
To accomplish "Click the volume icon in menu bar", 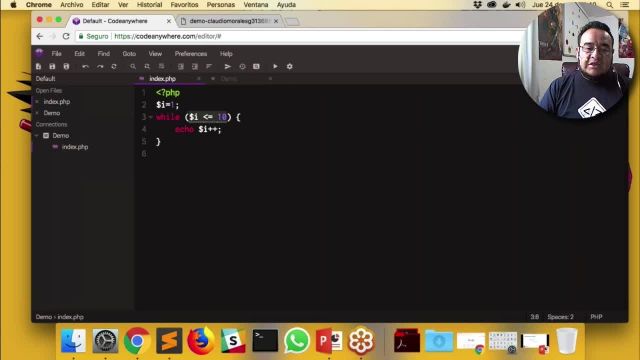I will tap(520, 5).
